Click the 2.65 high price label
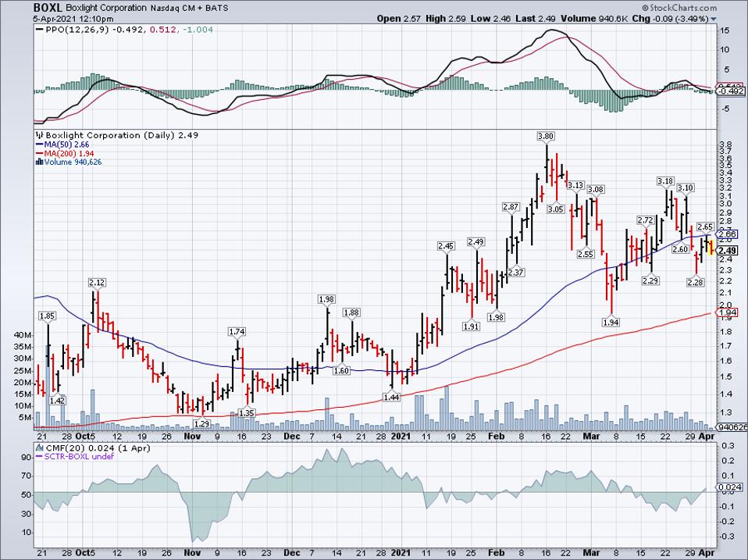This screenshot has width=748, height=560. point(706,226)
